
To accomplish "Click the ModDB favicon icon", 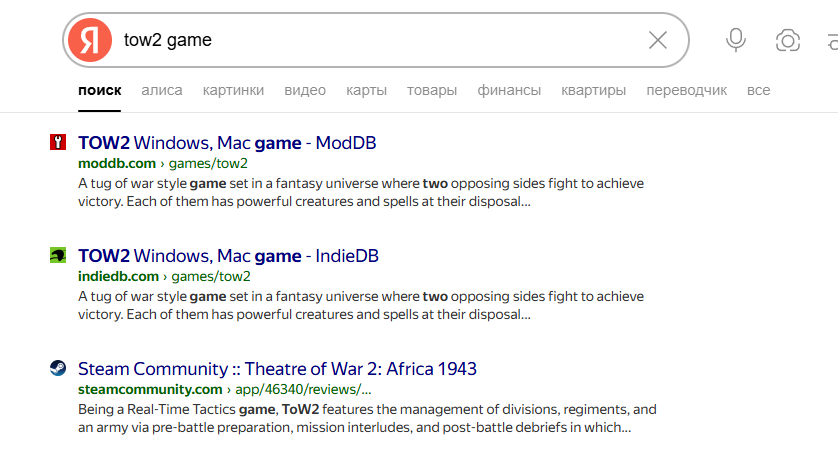I will click(58, 142).
